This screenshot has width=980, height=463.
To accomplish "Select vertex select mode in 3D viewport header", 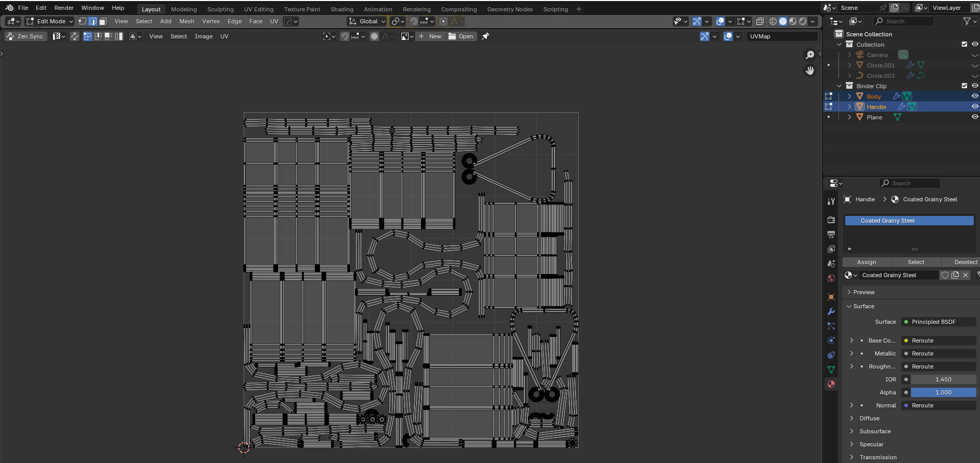I will point(82,21).
